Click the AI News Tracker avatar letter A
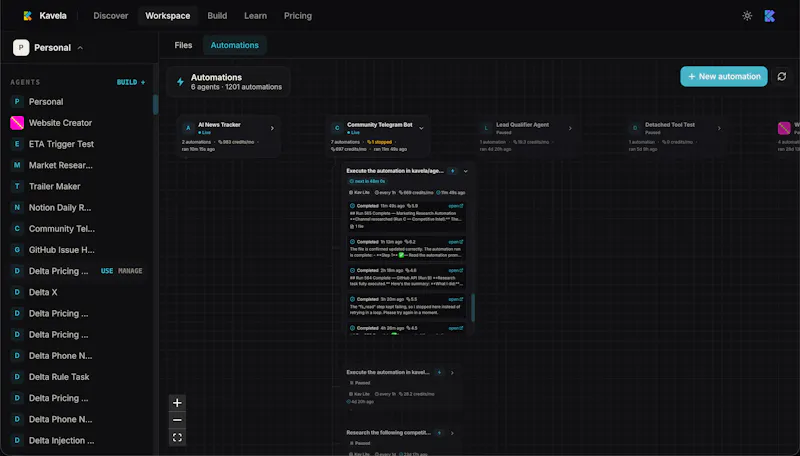The height and width of the screenshot is (456, 800). point(188,128)
